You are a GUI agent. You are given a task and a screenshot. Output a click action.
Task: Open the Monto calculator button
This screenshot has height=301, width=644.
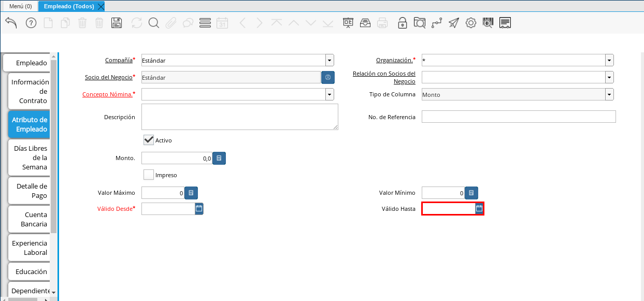coord(219,158)
